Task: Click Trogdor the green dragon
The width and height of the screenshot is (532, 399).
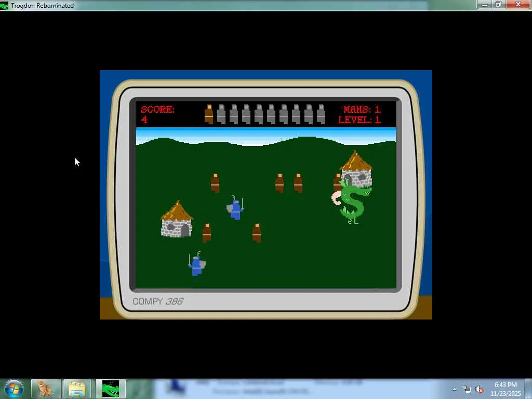Action: click(x=352, y=203)
